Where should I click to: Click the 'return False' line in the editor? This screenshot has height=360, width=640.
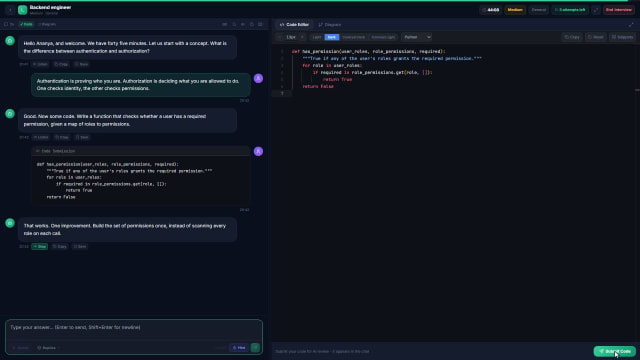pyautogui.click(x=318, y=87)
